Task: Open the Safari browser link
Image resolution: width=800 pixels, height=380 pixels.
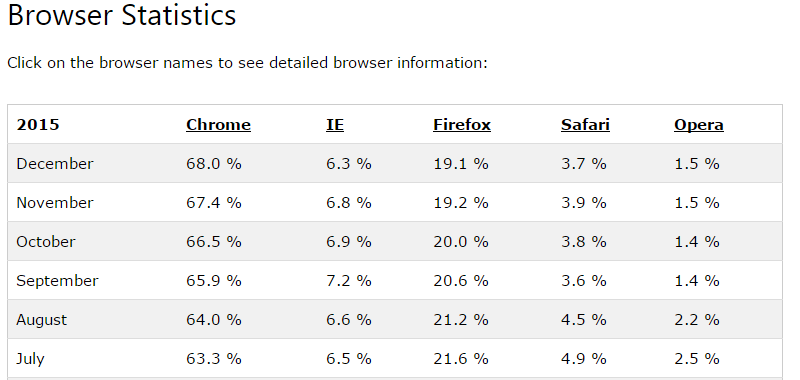Action: click(x=585, y=125)
